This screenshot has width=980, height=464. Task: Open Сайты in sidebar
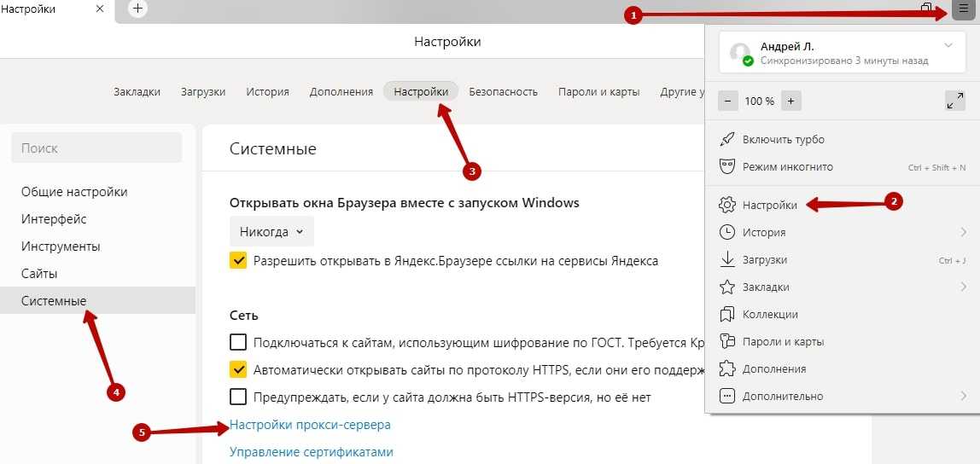click(x=39, y=274)
